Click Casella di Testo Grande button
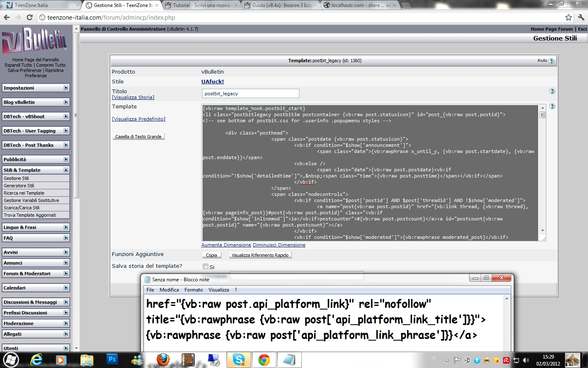Image resolution: width=588 pixels, height=368 pixels. point(138,137)
